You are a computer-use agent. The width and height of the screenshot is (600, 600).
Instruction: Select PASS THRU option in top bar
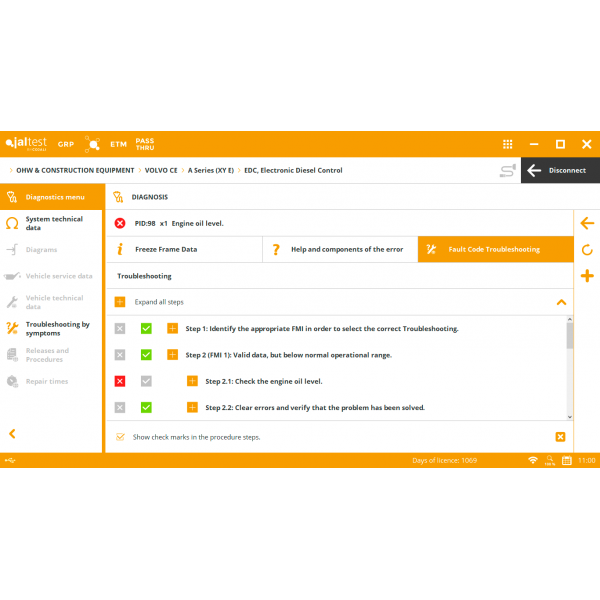(145, 144)
